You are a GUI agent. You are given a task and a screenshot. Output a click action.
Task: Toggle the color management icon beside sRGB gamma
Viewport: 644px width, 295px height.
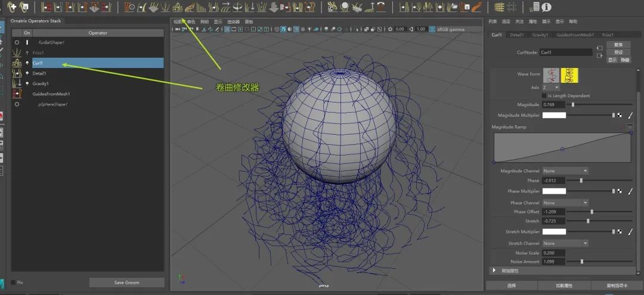click(432, 29)
